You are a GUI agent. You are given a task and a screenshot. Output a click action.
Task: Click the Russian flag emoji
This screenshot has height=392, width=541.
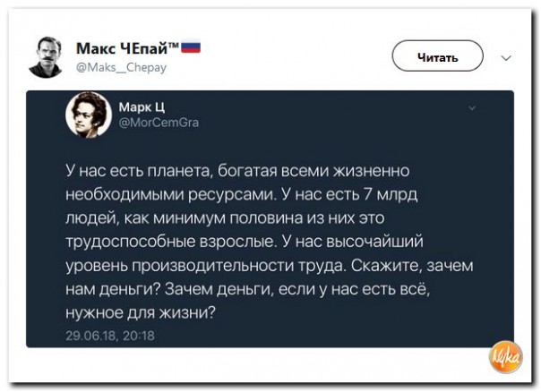coord(192,48)
